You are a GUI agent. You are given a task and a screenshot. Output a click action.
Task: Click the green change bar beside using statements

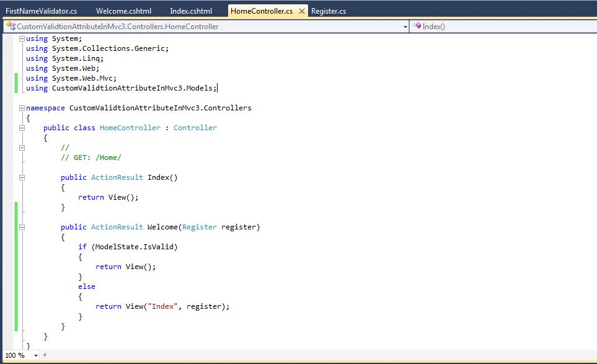click(x=16, y=83)
